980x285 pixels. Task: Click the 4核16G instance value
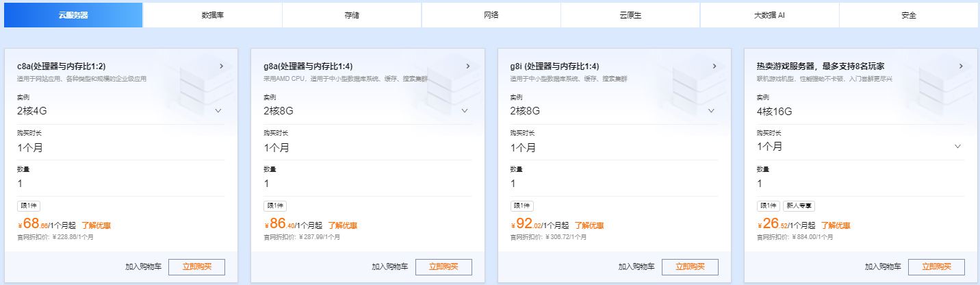774,110
